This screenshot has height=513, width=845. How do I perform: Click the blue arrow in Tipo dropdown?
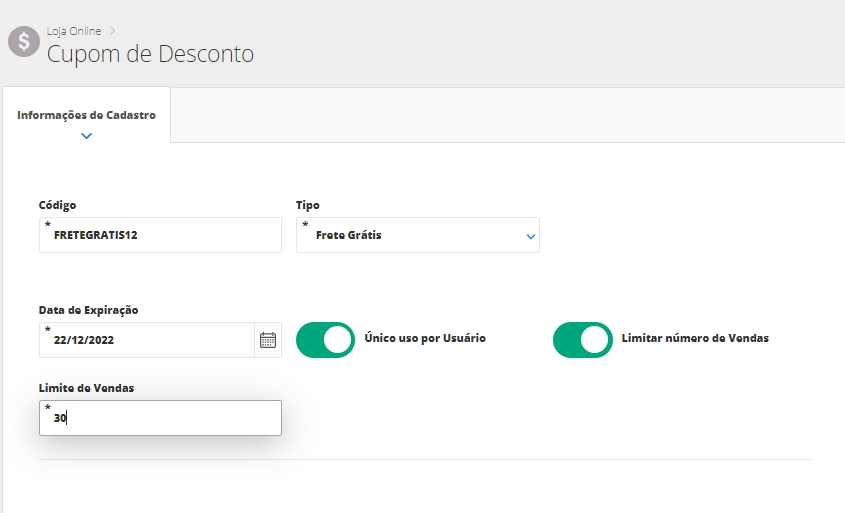tap(530, 237)
